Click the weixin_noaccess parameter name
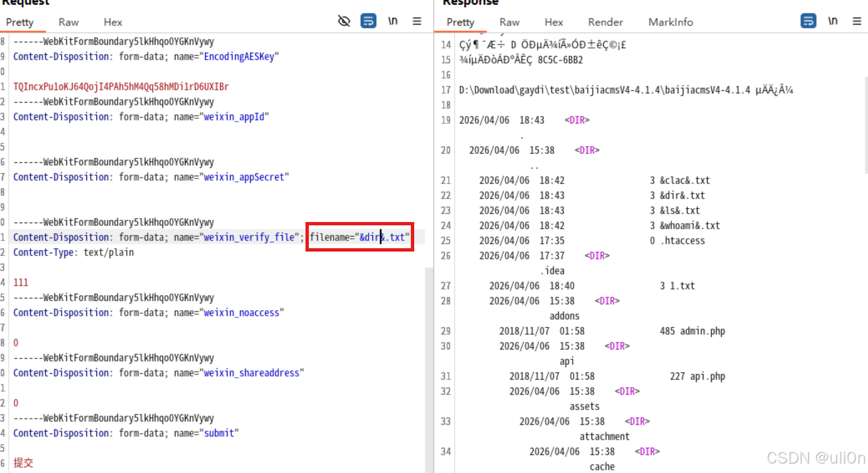The height and width of the screenshot is (473, 868). coord(241,312)
